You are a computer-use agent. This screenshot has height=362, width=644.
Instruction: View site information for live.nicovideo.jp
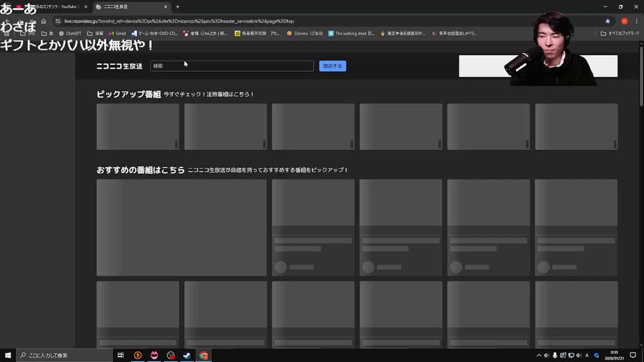pyautogui.click(x=58, y=21)
